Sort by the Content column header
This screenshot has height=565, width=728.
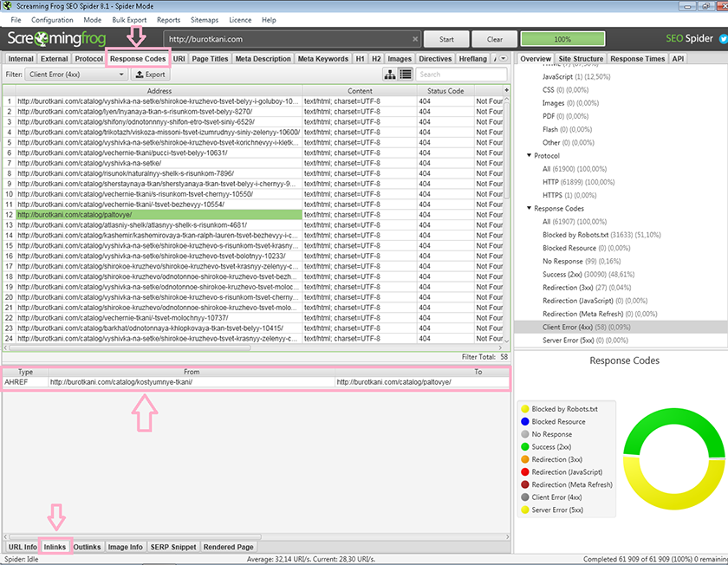point(360,90)
